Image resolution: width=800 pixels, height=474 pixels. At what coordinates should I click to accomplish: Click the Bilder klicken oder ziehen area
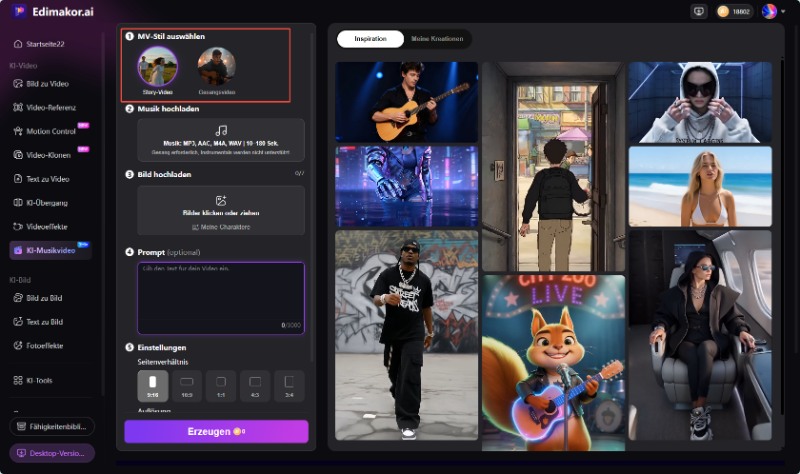(x=221, y=210)
